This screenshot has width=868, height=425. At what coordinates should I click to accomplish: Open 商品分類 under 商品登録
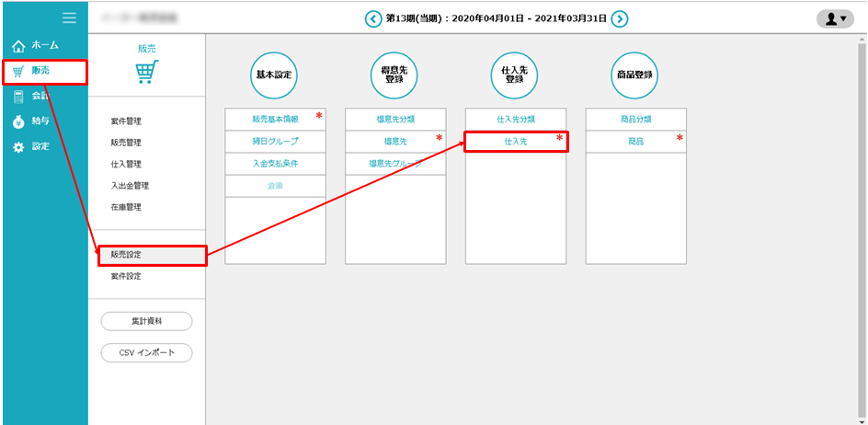tap(635, 119)
